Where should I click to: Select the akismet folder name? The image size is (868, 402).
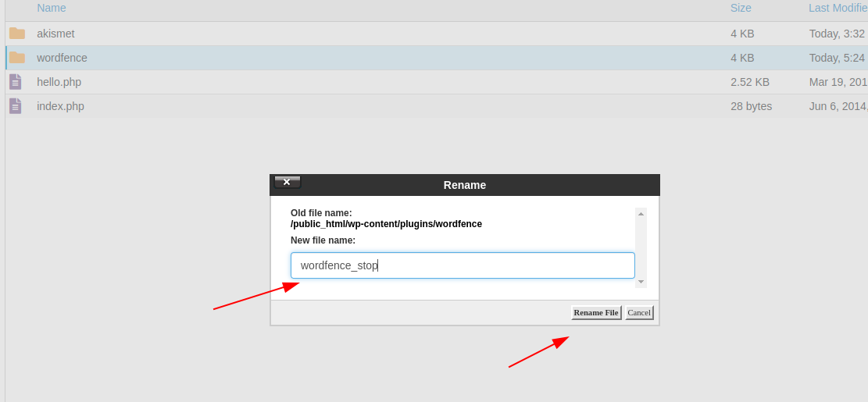pyautogui.click(x=56, y=34)
